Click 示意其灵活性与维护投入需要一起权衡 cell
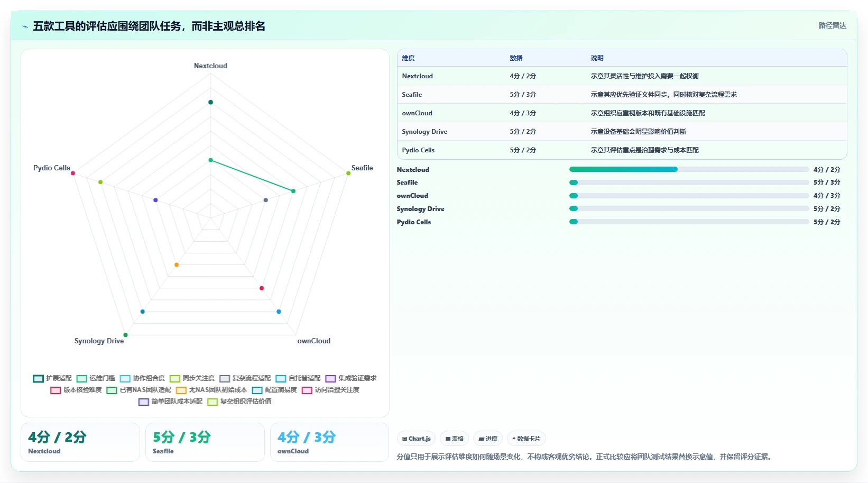This screenshot has height=483, width=868. pos(644,76)
